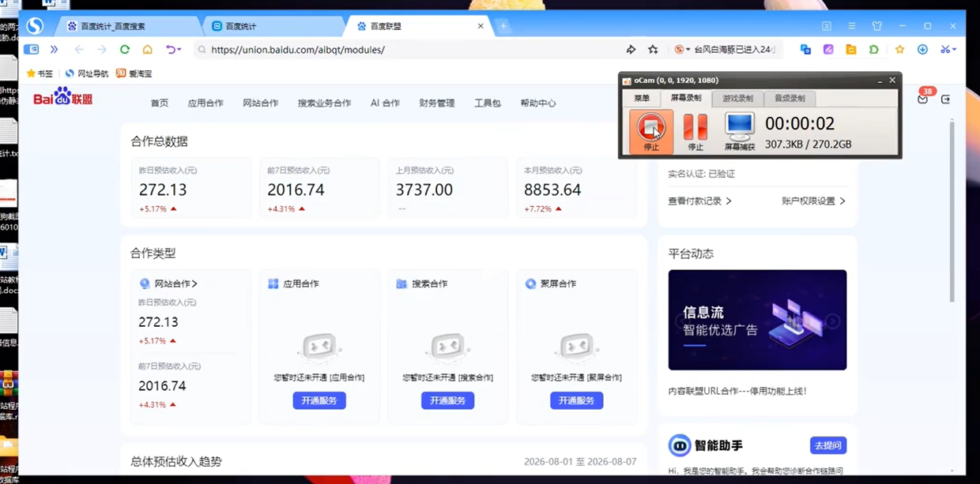Click the pause bars button in oCam
Image resolution: width=980 pixels, height=484 pixels.
click(695, 131)
